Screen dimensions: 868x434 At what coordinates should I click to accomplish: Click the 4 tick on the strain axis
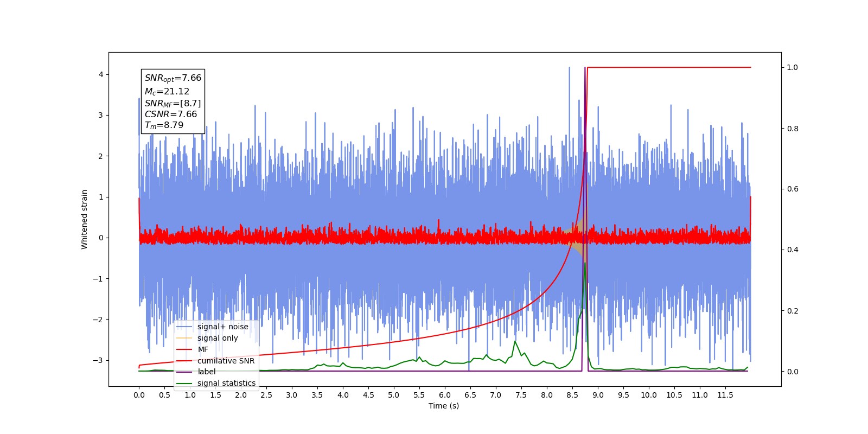pos(101,74)
